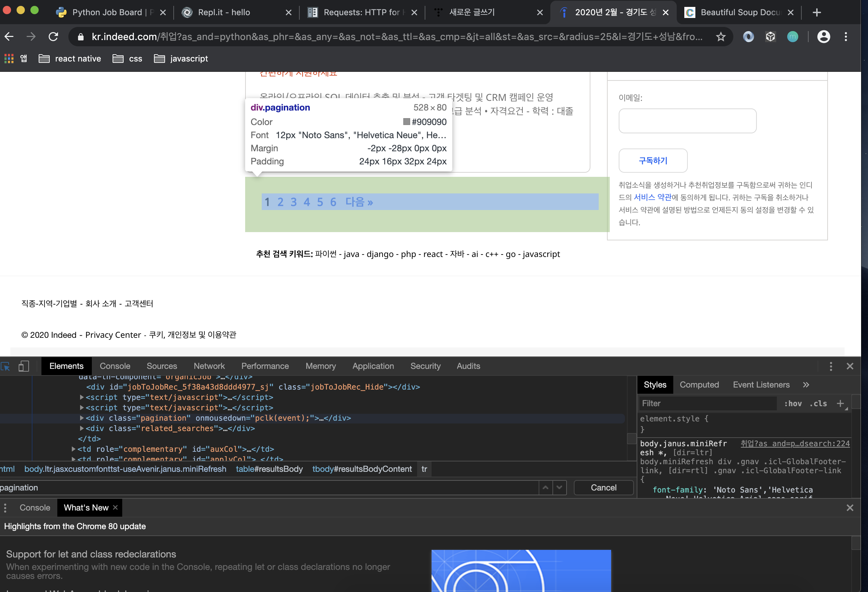The height and width of the screenshot is (592, 868).
Task: Open the Computed styles tab
Action: click(699, 384)
